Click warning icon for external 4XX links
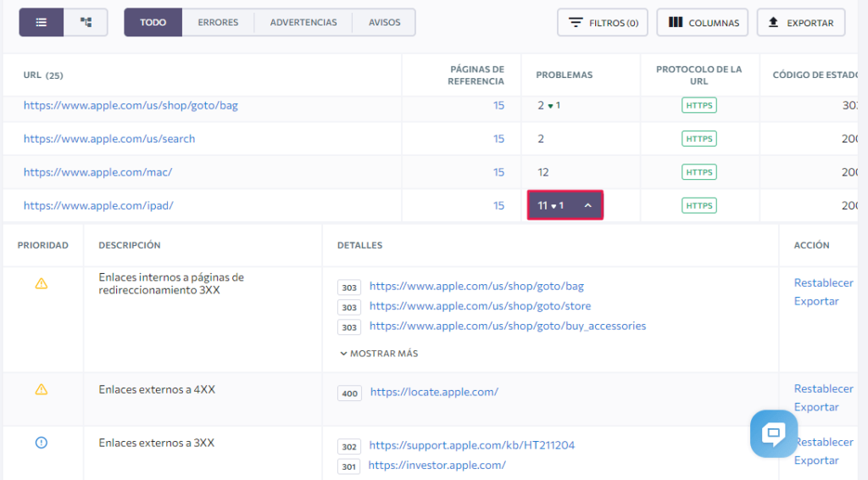The image size is (868, 480). pyautogui.click(x=42, y=389)
